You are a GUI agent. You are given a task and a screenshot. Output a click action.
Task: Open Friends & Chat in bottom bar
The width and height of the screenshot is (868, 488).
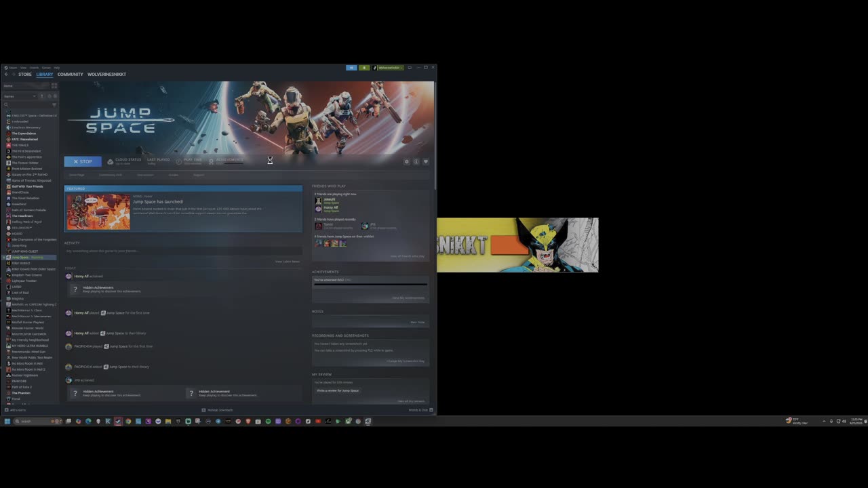(x=420, y=410)
